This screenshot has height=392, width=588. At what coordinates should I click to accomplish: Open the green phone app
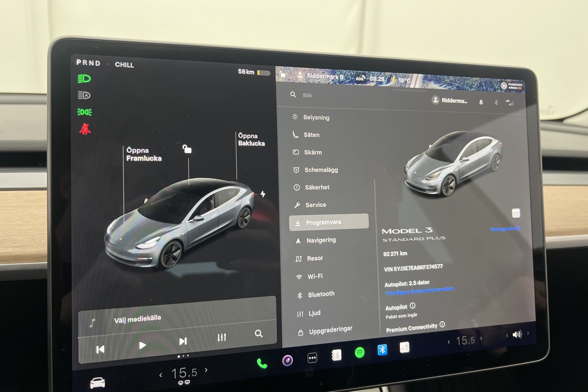click(262, 363)
